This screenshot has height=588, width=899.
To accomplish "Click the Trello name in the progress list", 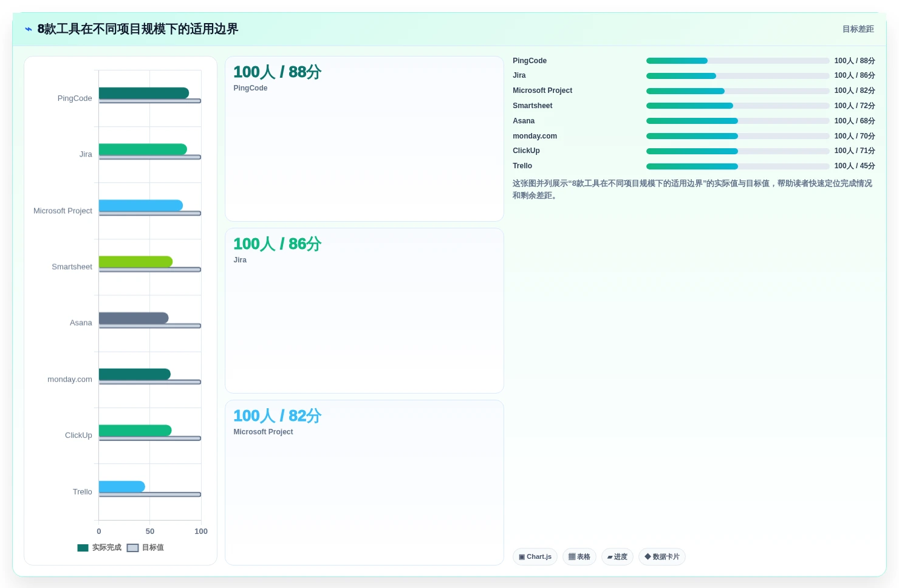I will (522, 166).
